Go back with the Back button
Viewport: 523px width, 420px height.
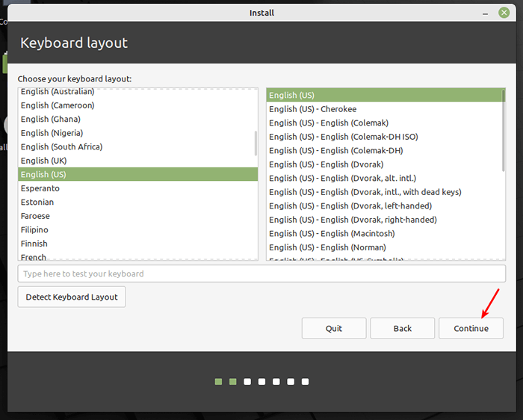click(402, 328)
